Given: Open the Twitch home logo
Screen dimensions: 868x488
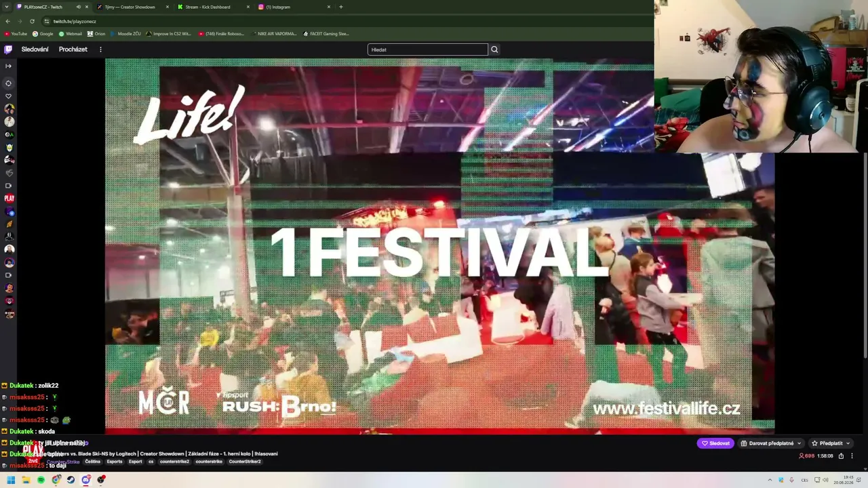Looking at the screenshot, I should (8, 49).
